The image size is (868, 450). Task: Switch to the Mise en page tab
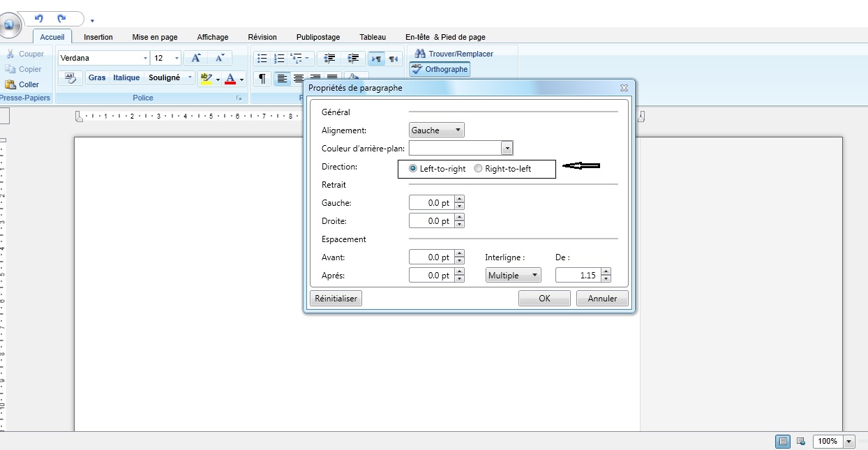tap(155, 37)
